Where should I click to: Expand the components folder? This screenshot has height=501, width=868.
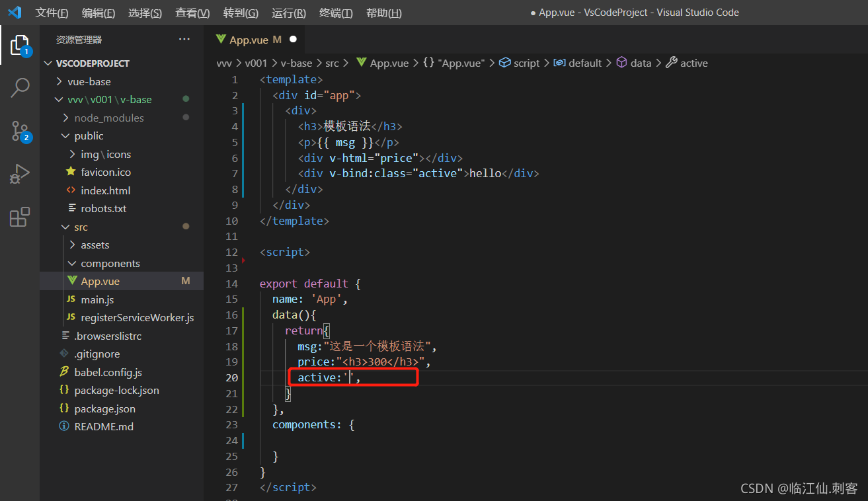click(72, 263)
